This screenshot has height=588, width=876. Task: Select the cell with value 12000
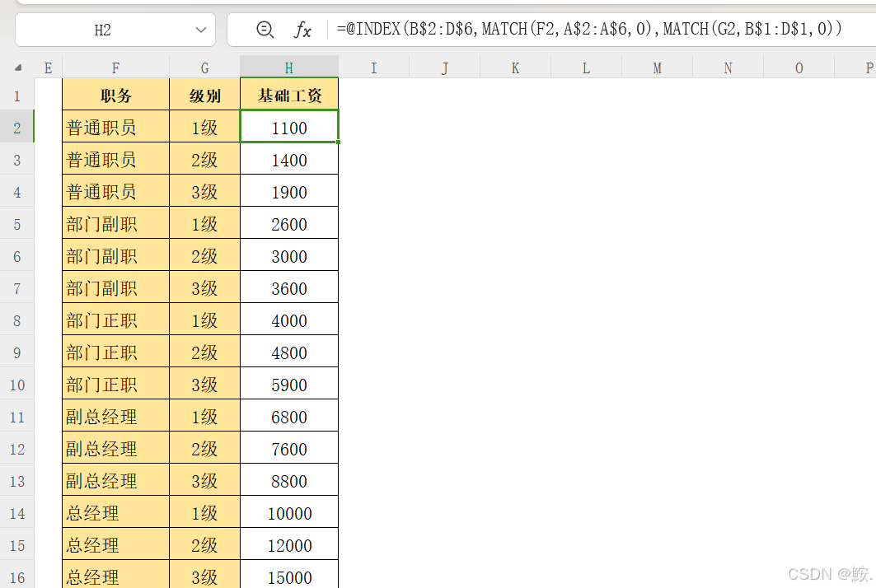[x=289, y=544]
